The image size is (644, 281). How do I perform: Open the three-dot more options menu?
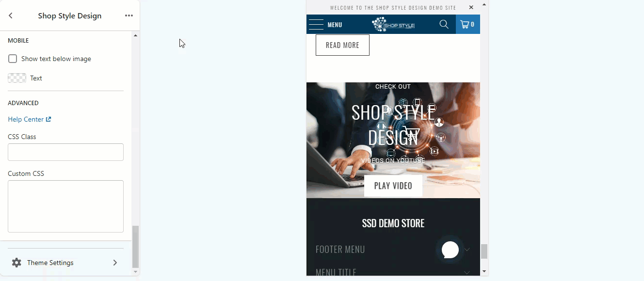tap(129, 16)
